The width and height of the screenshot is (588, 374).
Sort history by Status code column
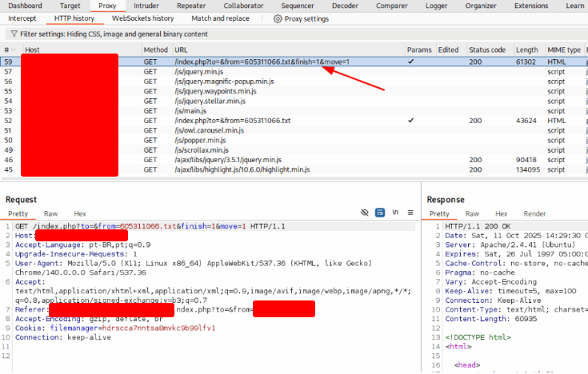pyautogui.click(x=486, y=50)
